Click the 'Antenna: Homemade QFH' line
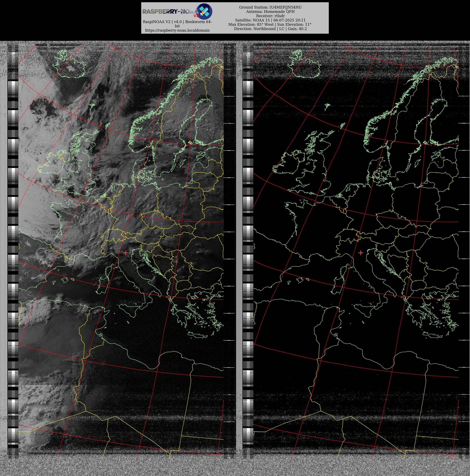This screenshot has width=470, height=476. point(270,12)
